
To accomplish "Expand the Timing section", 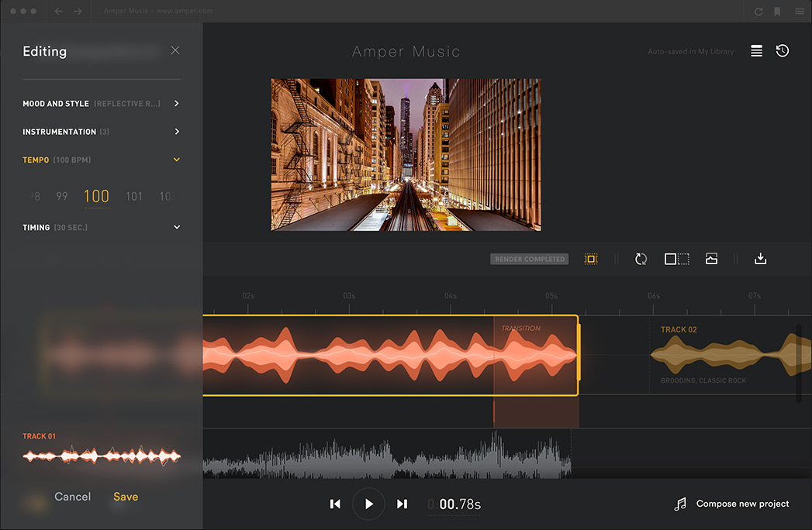I will 177,227.
